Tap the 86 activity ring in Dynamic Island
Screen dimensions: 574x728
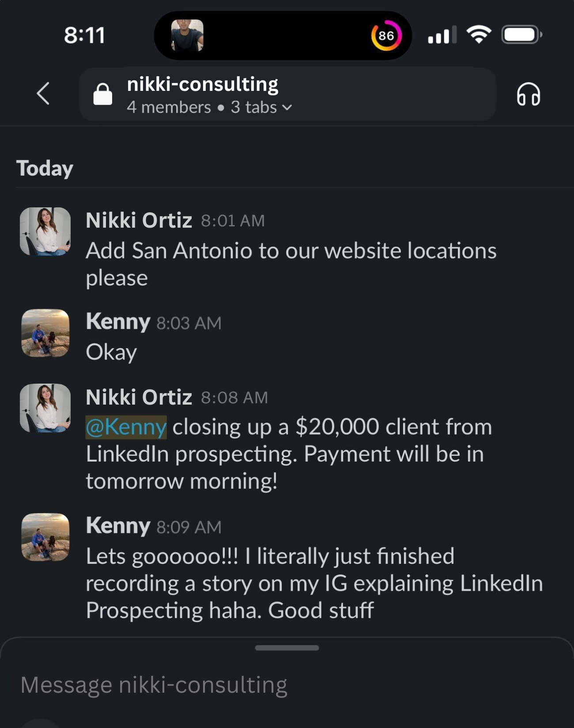[x=386, y=34]
